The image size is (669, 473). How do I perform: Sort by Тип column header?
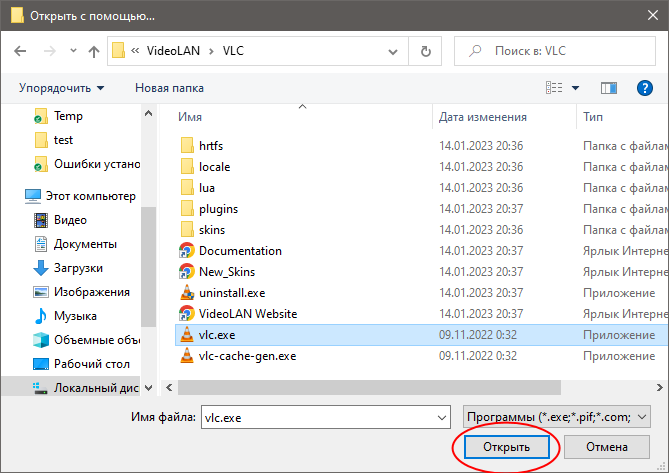(593, 117)
